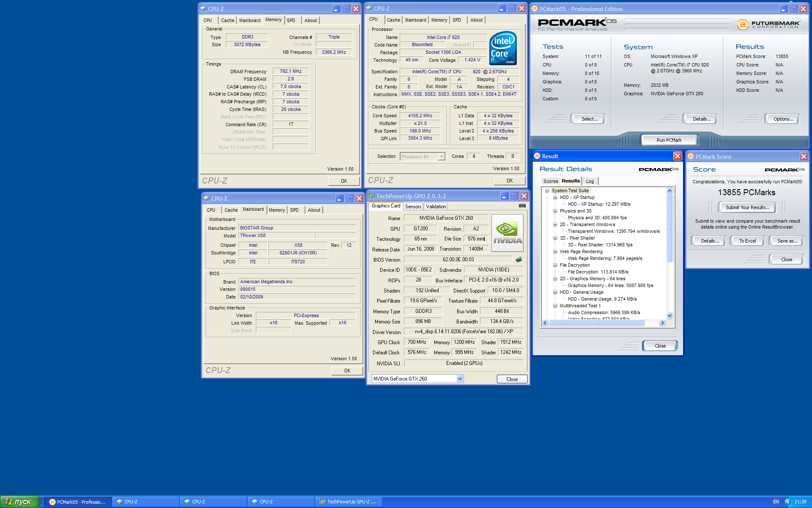Image resolution: width=812 pixels, height=508 pixels.
Task: Switch to the Validation tab in GPU-Z
Action: coord(436,207)
